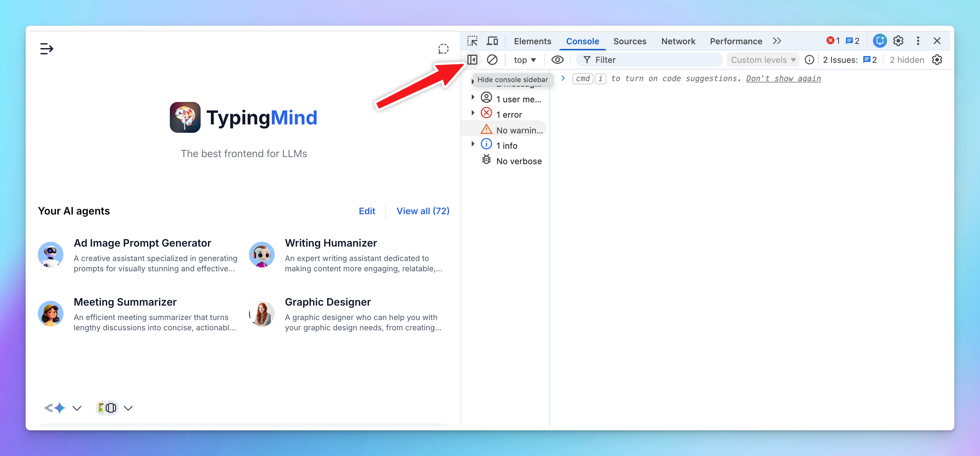Click the Graphic Designer avatar
Viewport: 980px width, 456px height.
(262, 314)
